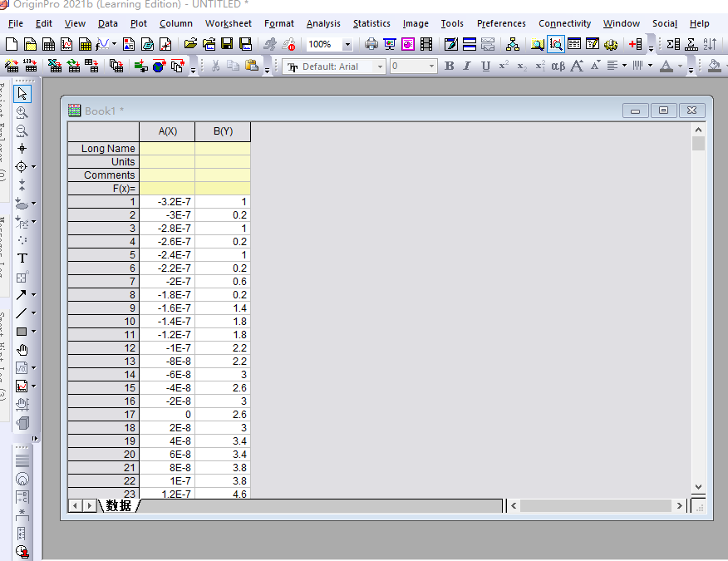Select the Text tool

[22, 258]
